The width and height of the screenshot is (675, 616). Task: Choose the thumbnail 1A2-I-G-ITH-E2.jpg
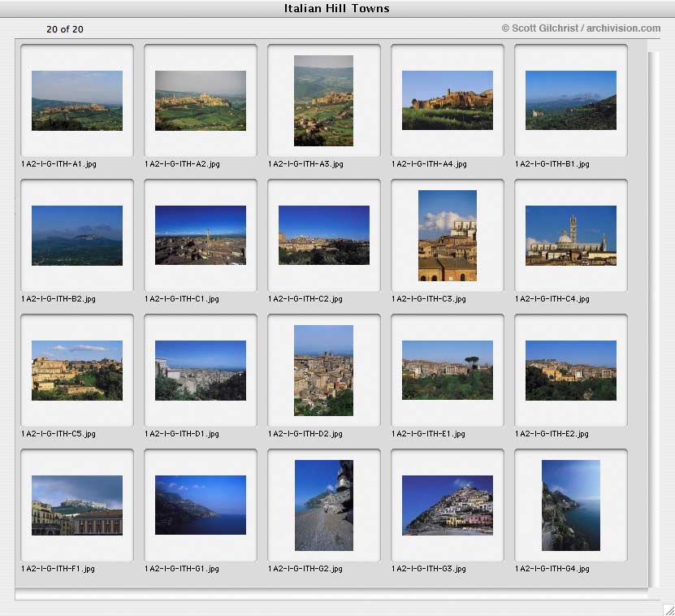tap(571, 371)
